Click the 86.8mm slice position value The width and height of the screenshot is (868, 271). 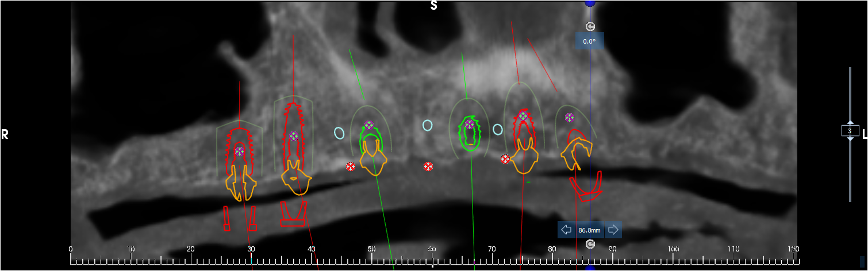[x=590, y=230]
